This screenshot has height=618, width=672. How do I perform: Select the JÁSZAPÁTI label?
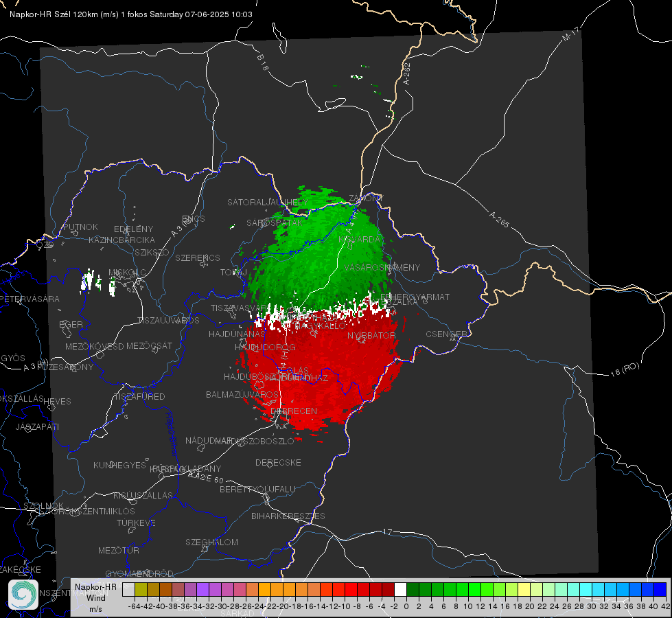pos(37,426)
